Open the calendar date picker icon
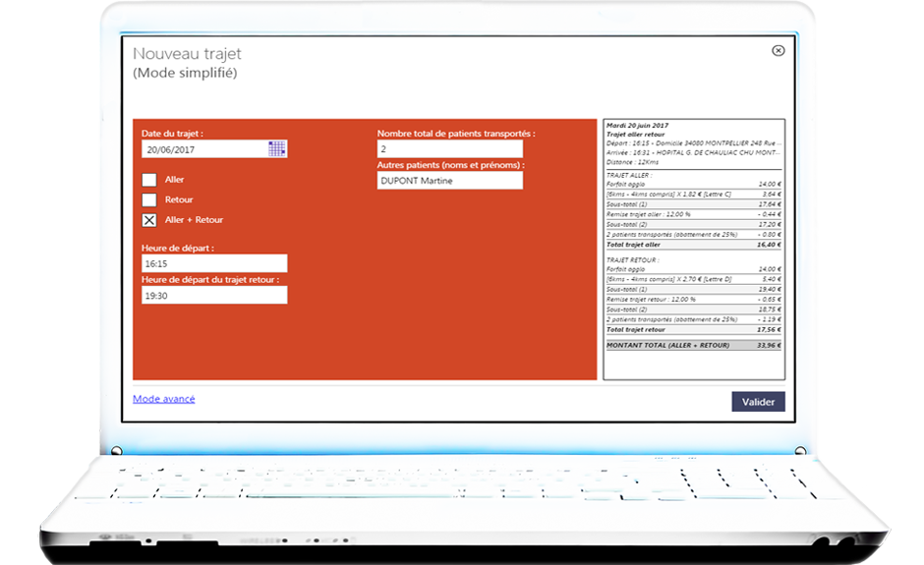This screenshot has width=924, height=565. tap(277, 149)
